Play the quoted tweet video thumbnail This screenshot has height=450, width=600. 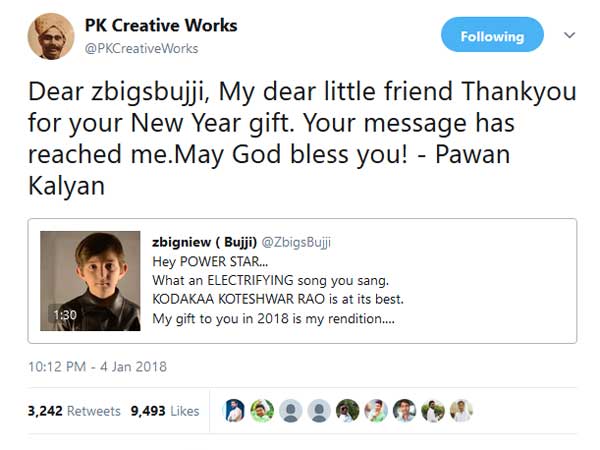tap(90, 281)
